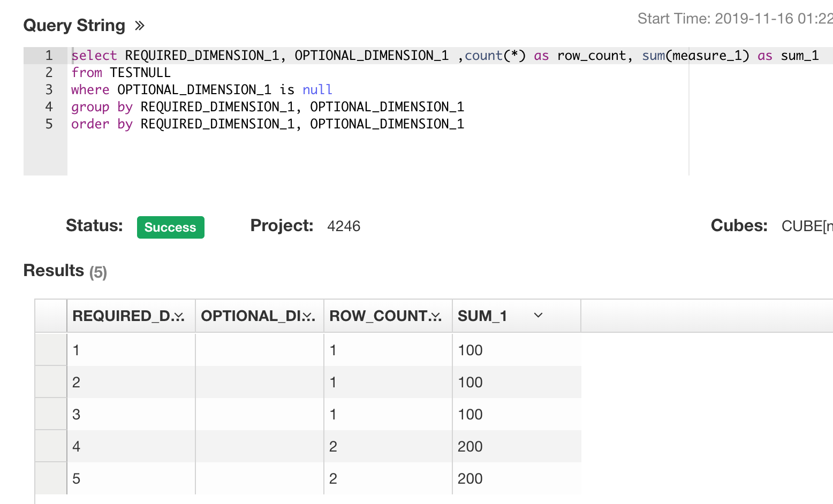Select row header of result row 1
833x504 pixels.
coord(51,350)
